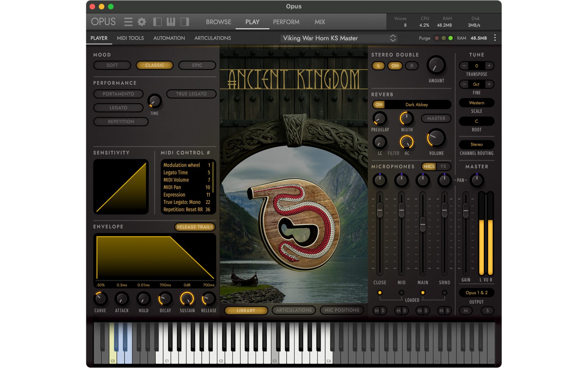This screenshot has width=588, height=368.
Task: Toggle the right sidebar panel icon
Action: pos(185,22)
